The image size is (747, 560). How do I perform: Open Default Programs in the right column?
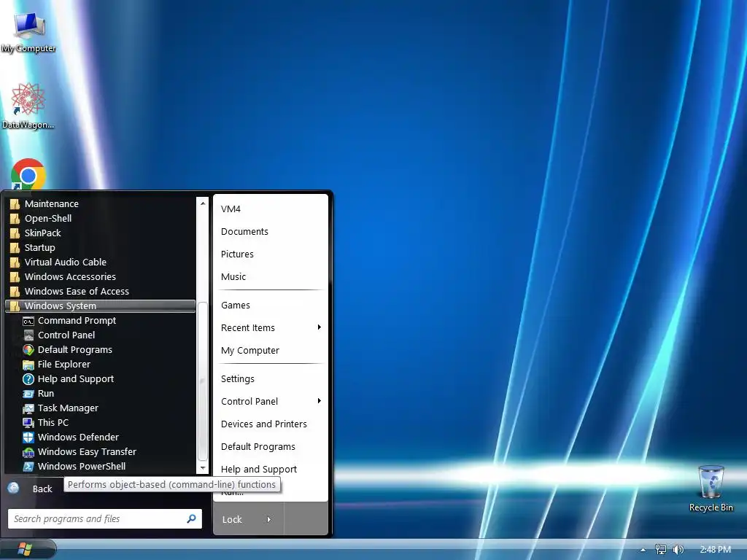[x=270, y=447]
